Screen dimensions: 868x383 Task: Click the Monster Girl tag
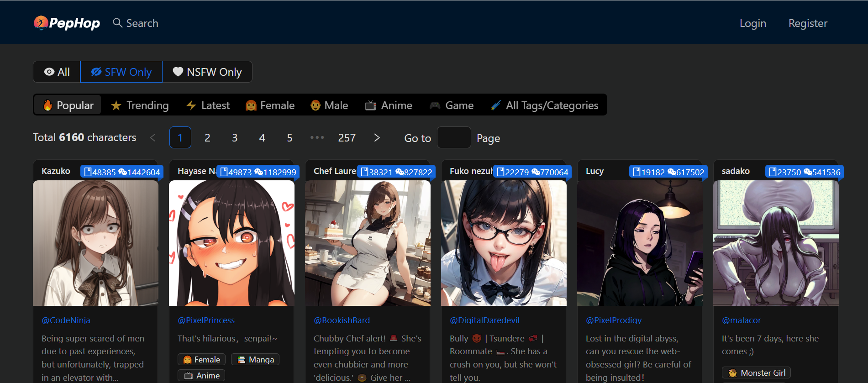point(756,373)
